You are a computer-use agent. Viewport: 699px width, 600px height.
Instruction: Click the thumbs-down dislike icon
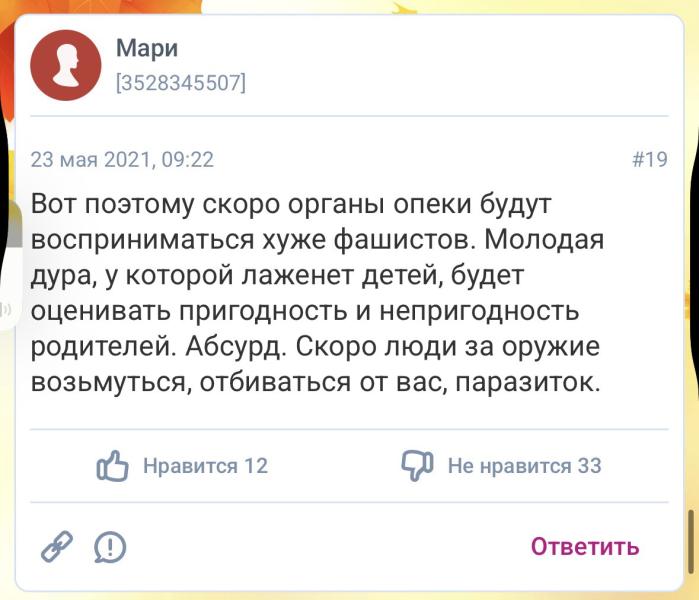pos(416,465)
